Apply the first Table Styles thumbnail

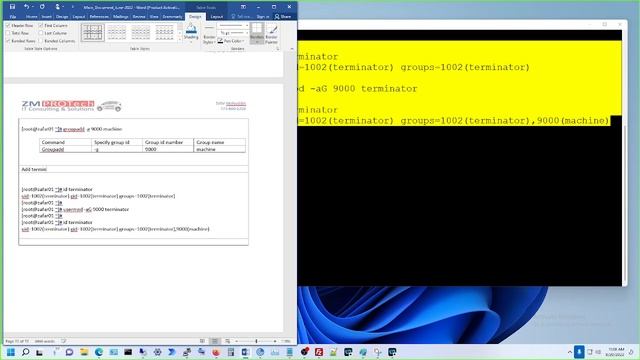tap(93, 33)
